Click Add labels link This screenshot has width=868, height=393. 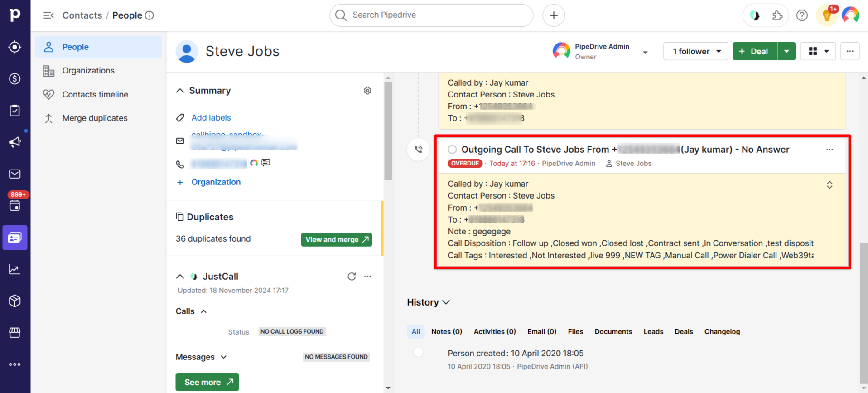pyautogui.click(x=211, y=118)
